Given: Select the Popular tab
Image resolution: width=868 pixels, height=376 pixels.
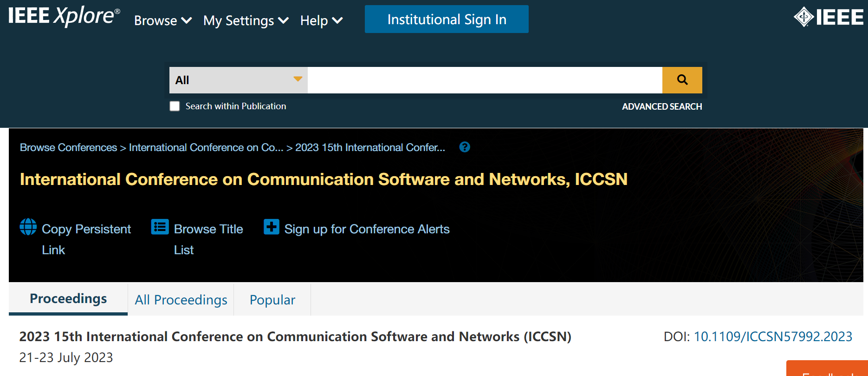Looking at the screenshot, I should pyautogui.click(x=272, y=300).
